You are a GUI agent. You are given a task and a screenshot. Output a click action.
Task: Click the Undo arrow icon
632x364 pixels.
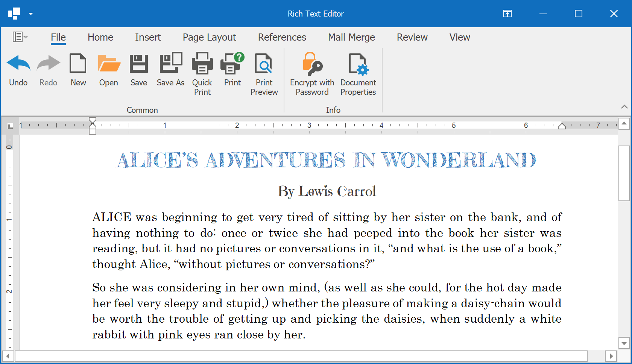[x=18, y=64]
